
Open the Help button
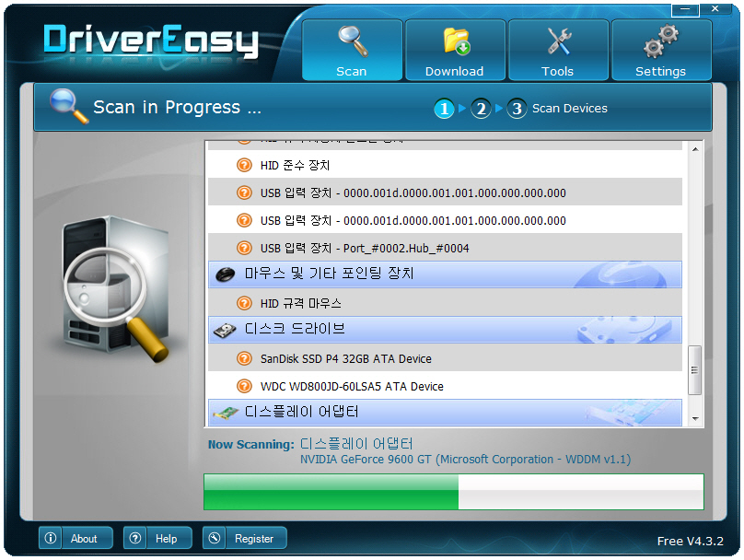coord(158,538)
